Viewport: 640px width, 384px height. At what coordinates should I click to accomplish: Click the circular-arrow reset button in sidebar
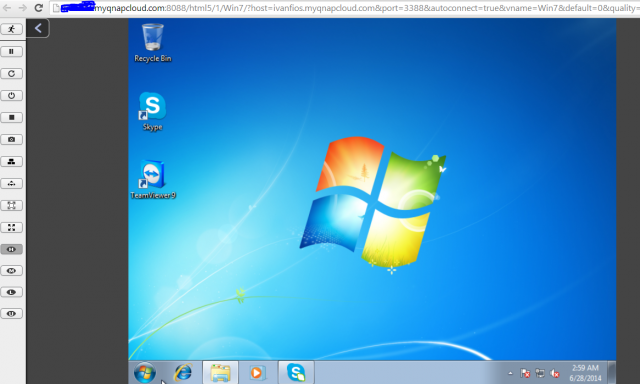pos(11,73)
